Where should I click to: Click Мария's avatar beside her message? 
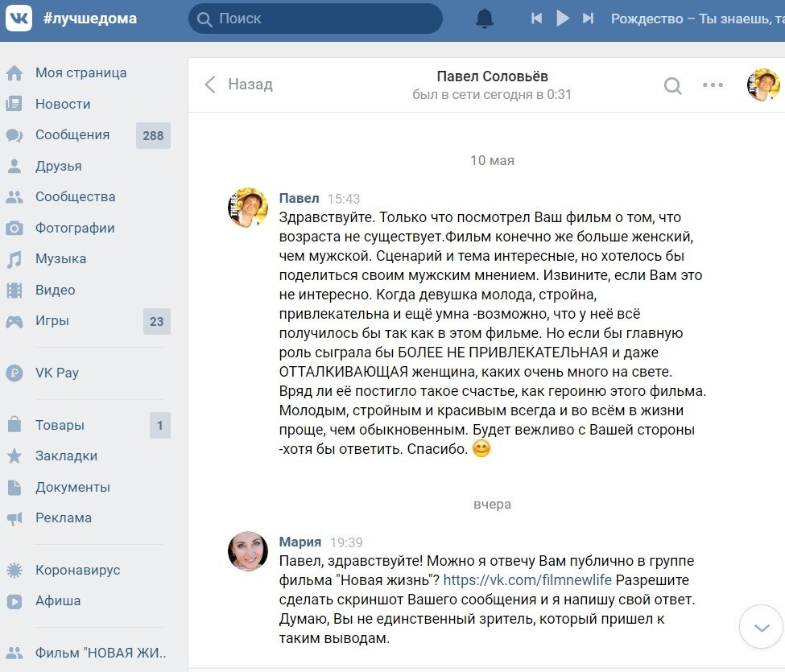248,551
